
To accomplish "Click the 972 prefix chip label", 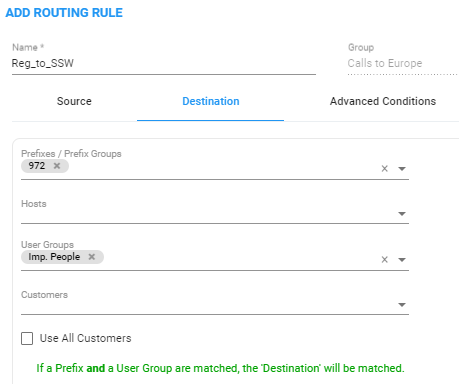I will [37, 166].
